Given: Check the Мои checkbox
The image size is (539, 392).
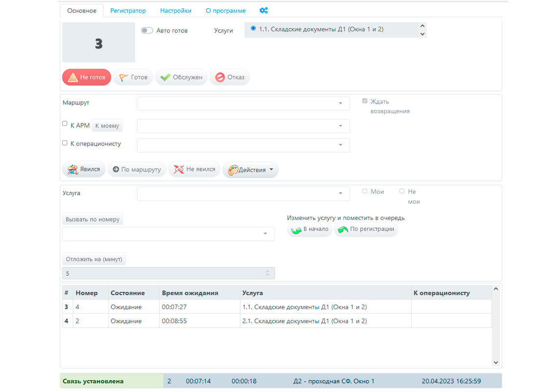Looking at the screenshot, I should point(365,191).
